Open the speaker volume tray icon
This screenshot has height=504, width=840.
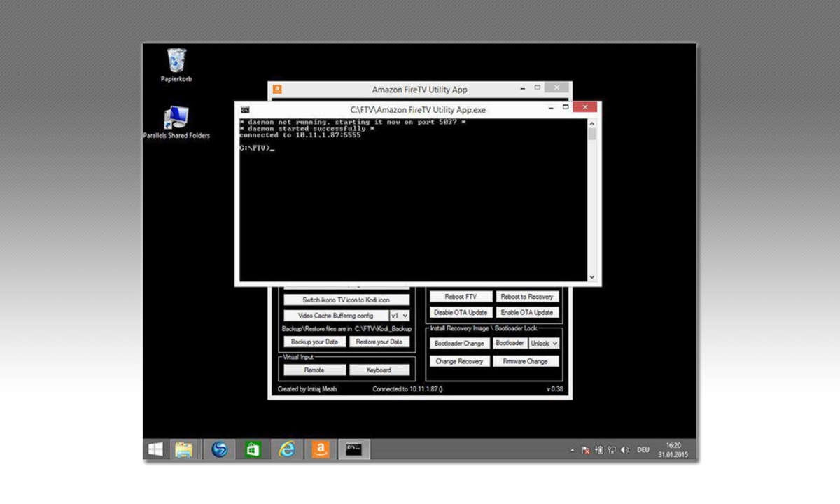pyautogui.click(x=624, y=450)
